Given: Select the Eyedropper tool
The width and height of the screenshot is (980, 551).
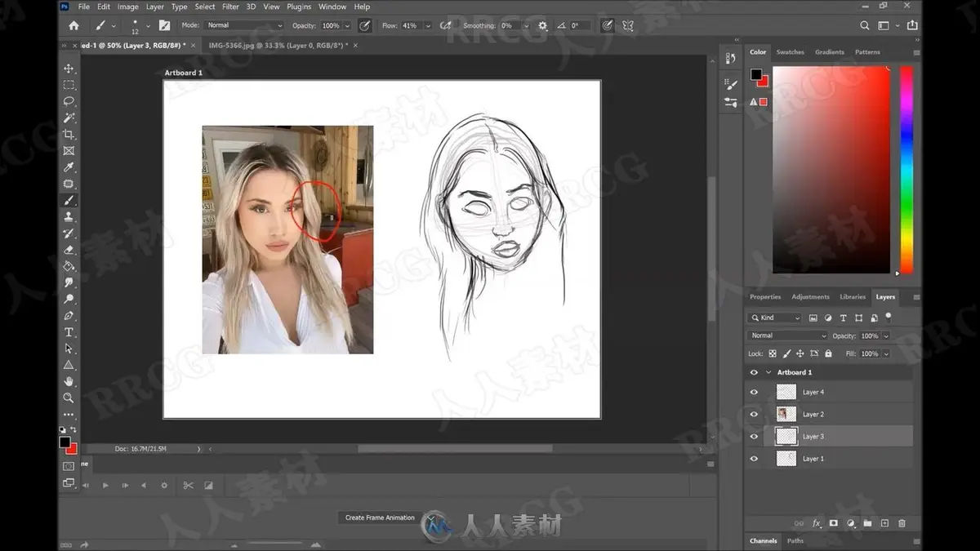Looking at the screenshot, I should coord(69,167).
